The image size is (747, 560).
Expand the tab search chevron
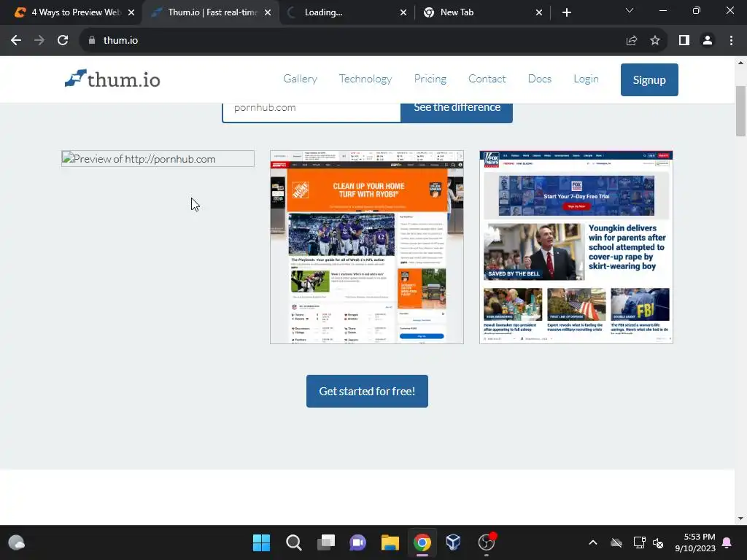[630, 10]
